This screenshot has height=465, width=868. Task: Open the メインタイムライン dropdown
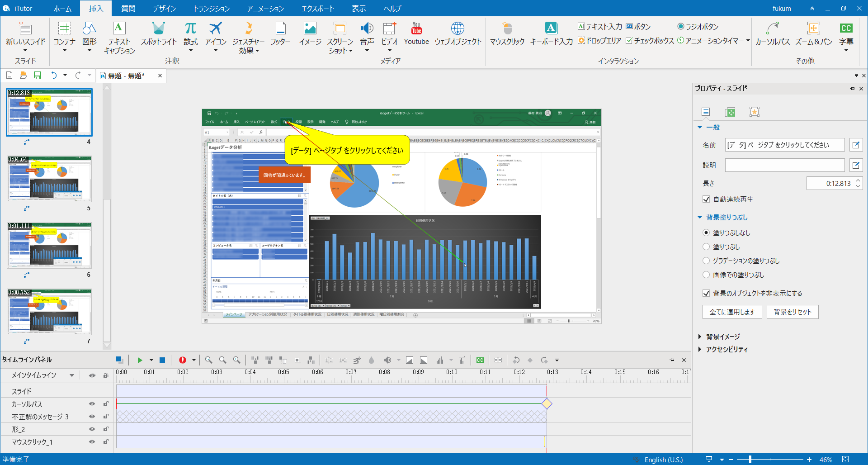[71, 375]
